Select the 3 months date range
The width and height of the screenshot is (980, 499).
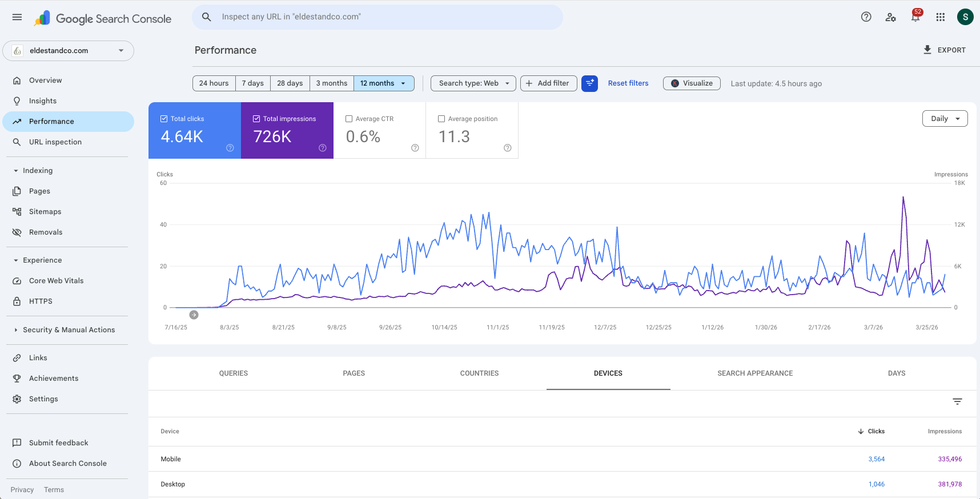tap(332, 83)
